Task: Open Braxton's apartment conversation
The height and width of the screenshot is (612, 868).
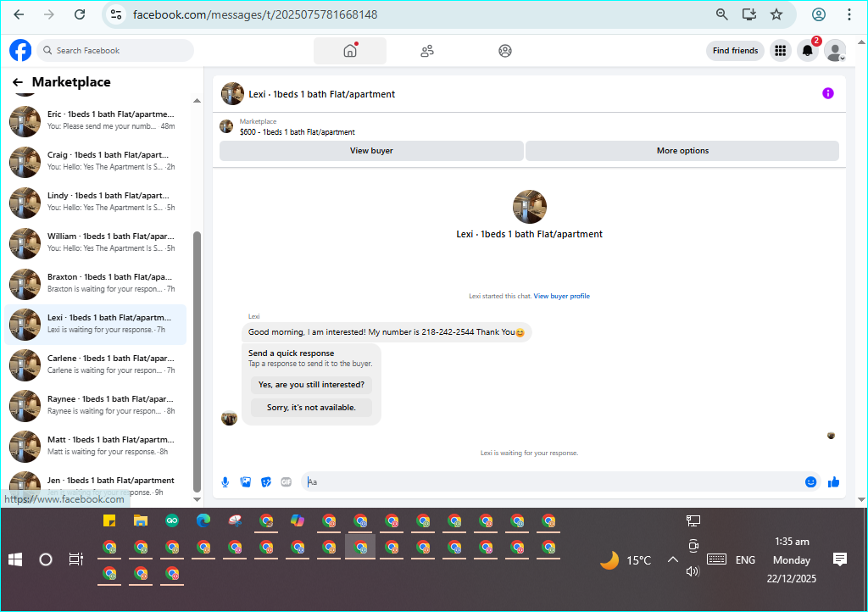Action: click(95, 283)
